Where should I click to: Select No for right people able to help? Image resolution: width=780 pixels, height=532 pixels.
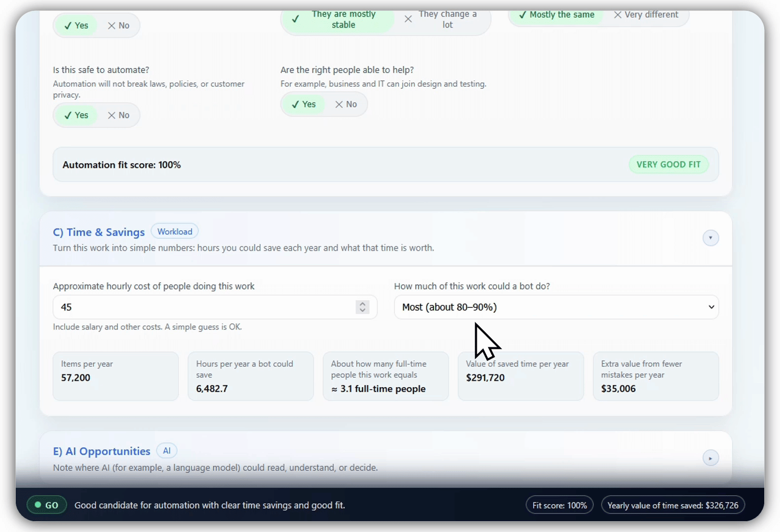point(346,104)
